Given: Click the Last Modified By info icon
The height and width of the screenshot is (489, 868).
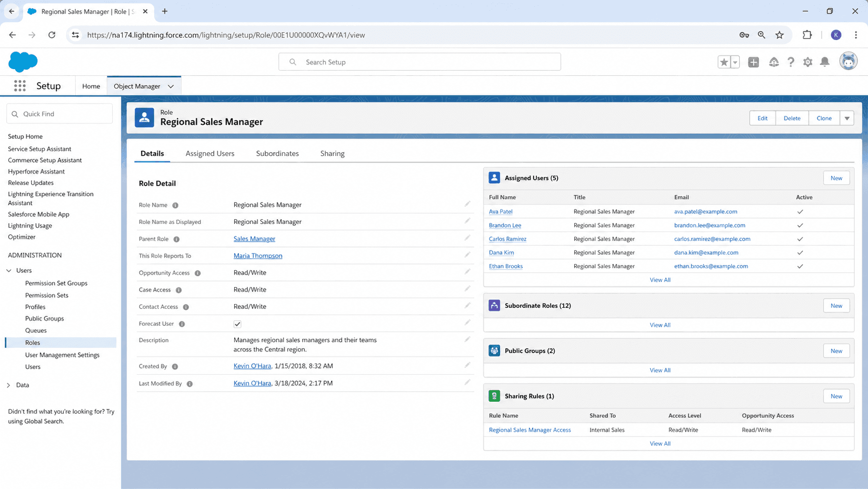Looking at the screenshot, I should [189, 384].
